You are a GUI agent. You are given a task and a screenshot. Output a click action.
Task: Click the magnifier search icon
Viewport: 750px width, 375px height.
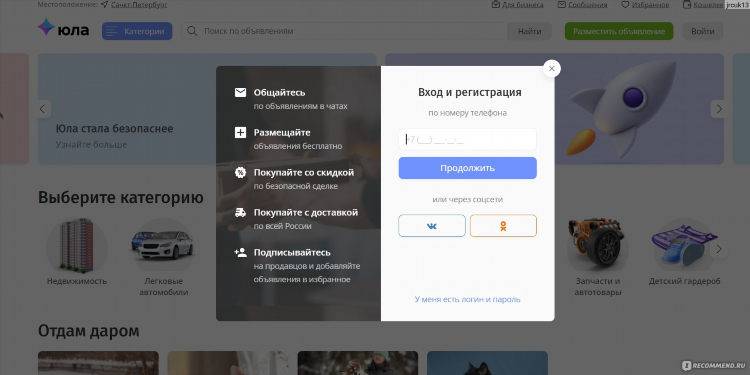pyautogui.click(x=192, y=31)
